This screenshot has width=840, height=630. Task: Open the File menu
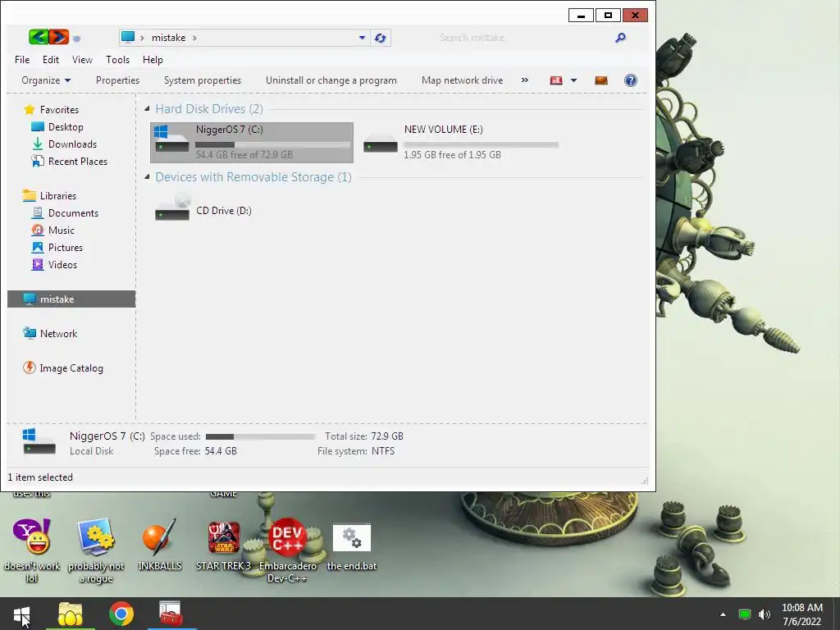coord(22,59)
